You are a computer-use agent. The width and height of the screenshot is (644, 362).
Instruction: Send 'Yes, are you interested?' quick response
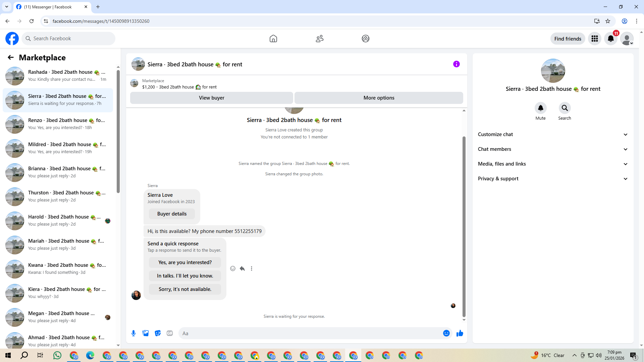pos(185,262)
